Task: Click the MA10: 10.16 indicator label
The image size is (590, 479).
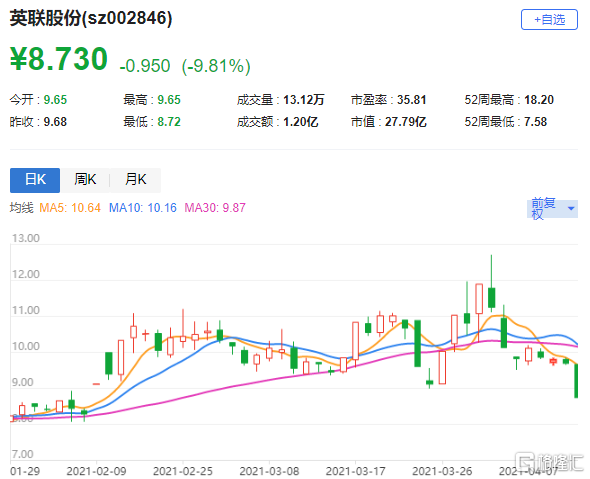Action: pos(143,208)
